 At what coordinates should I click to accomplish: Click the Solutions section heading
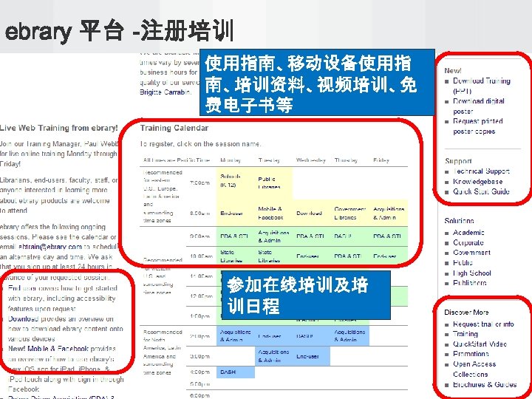(459, 221)
